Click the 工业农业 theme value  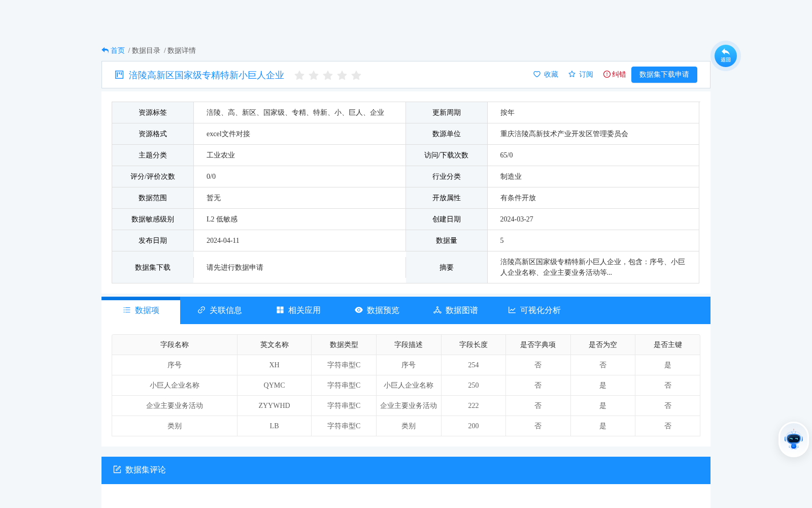221,155
